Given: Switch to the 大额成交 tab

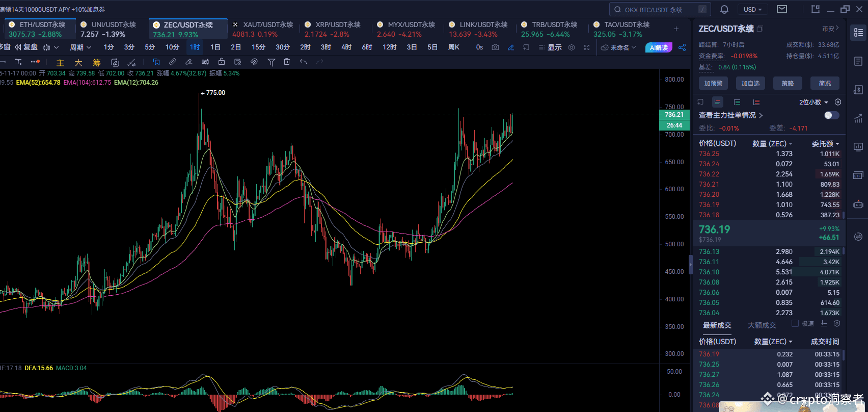Looking at the screenshot, I should coord(762,325).
